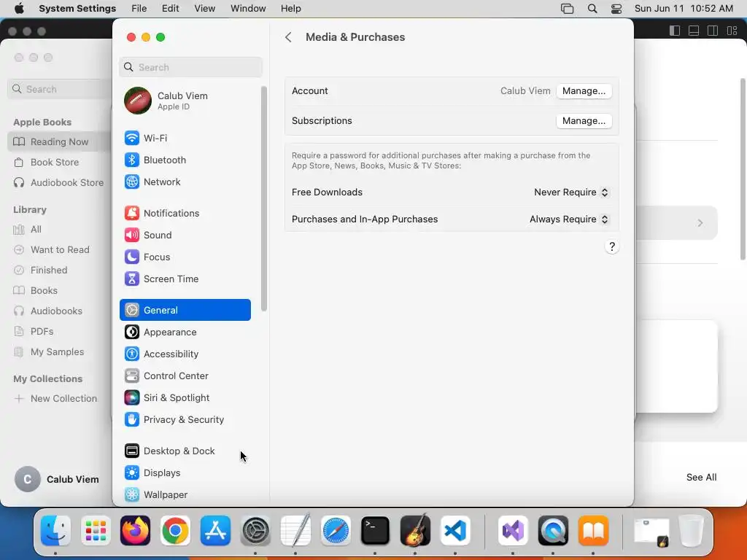This screenshot has height=560, width=747.
Task: Open Control Center from menu bar
Action: coord(616,9)
